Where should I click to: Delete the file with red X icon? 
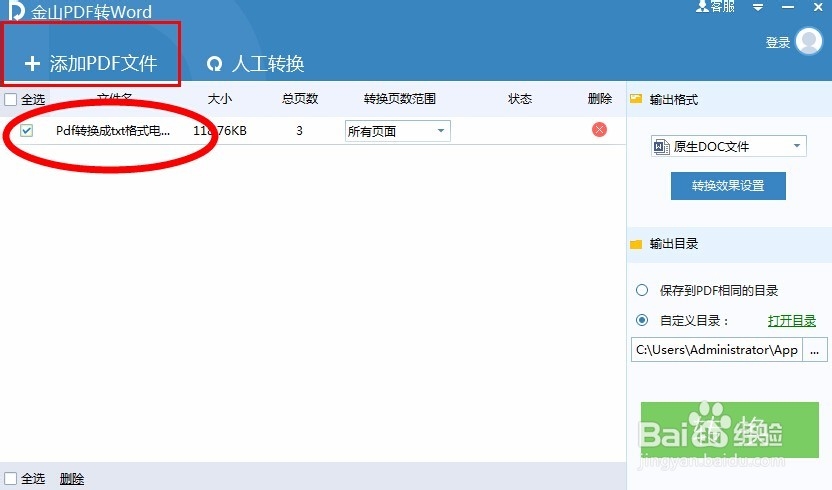(599, 130)
